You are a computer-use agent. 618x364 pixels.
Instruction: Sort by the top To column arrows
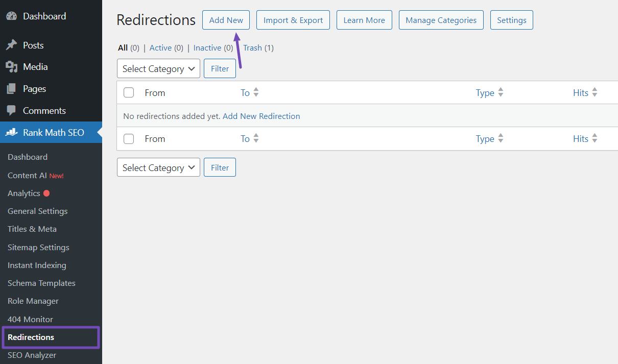256,92
